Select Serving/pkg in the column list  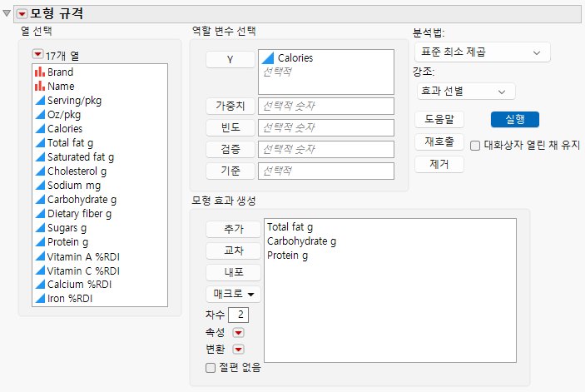[74, 101]
